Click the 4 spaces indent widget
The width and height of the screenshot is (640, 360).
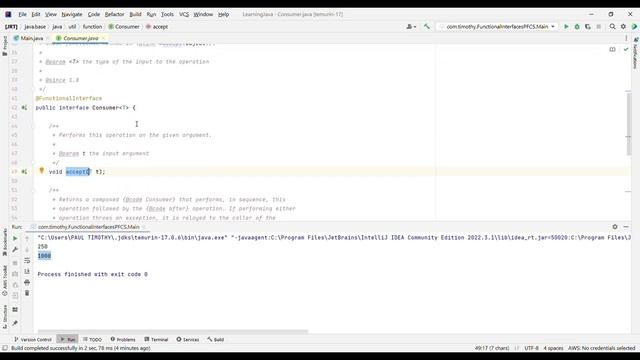tap(553, 348)
